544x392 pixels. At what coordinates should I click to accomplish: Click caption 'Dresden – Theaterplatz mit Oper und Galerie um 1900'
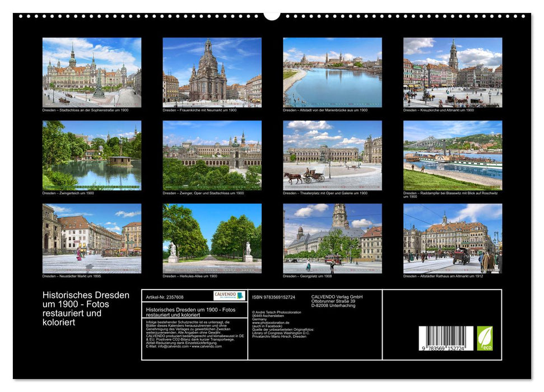[x=325, y=193]
